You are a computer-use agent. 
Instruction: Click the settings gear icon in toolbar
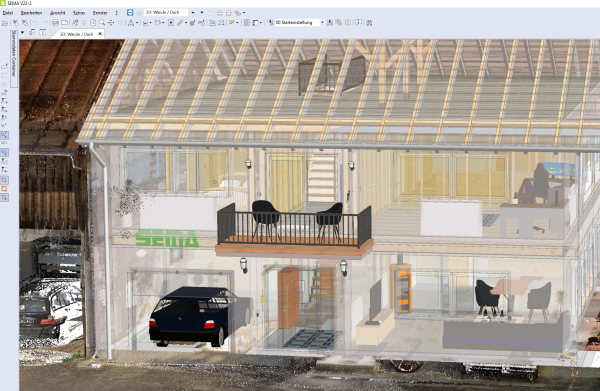(348, 23)
